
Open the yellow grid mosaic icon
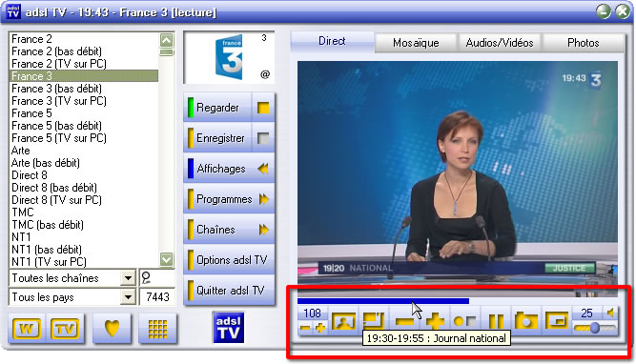[x=157, y=329]
